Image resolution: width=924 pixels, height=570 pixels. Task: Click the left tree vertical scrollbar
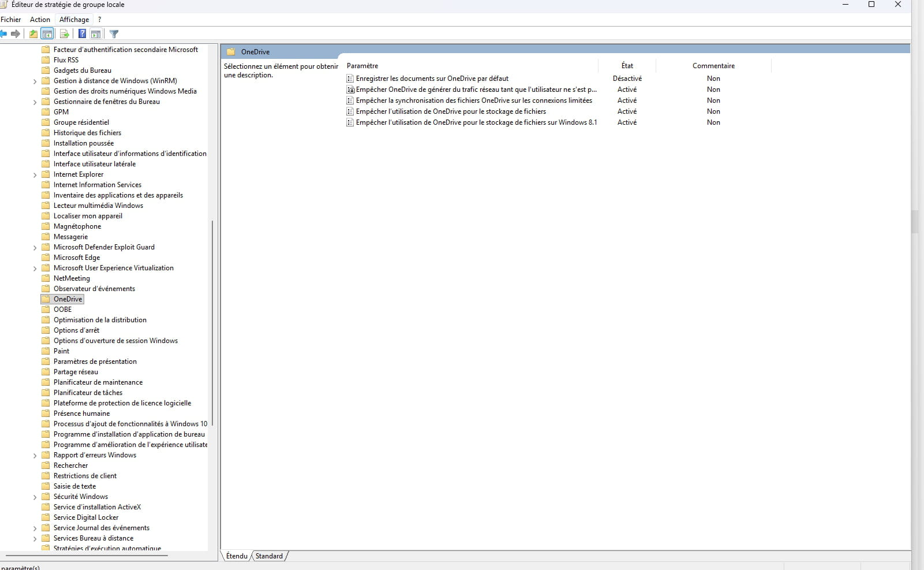click(x=212, y=322)
